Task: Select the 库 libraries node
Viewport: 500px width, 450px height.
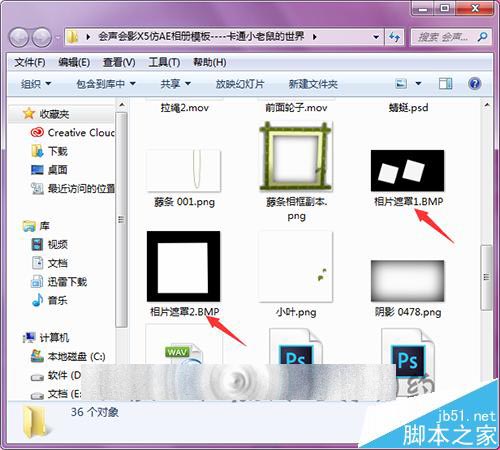Action: 36,226
